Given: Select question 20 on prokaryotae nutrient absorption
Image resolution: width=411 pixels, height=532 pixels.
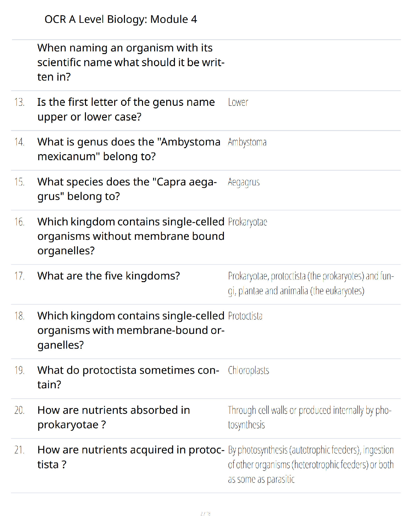Looking at the screenshot, I should tap(114, 417).
